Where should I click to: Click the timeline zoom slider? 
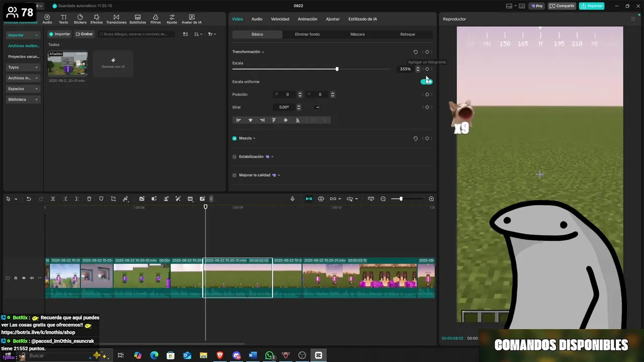pyautogui.click(x=407, y=199)
